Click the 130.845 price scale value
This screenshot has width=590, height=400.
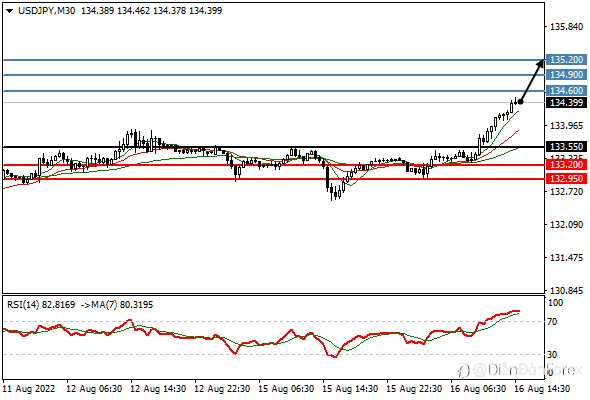click(566, 290)
